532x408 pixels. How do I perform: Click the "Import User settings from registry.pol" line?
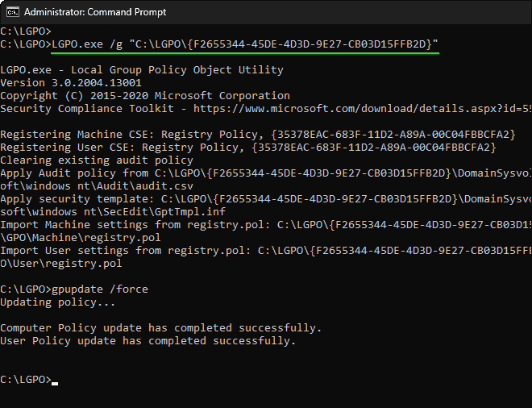click(x=266, y=251)
